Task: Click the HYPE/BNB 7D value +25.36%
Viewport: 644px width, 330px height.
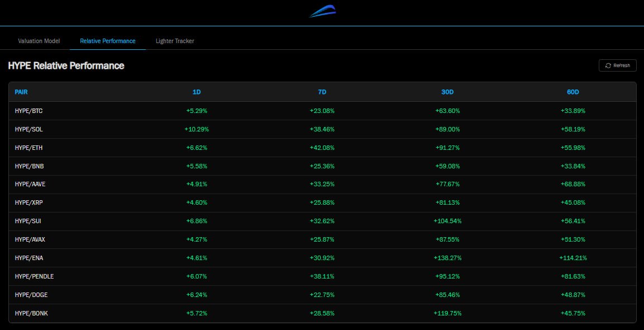Action: (x=322, y=166)
